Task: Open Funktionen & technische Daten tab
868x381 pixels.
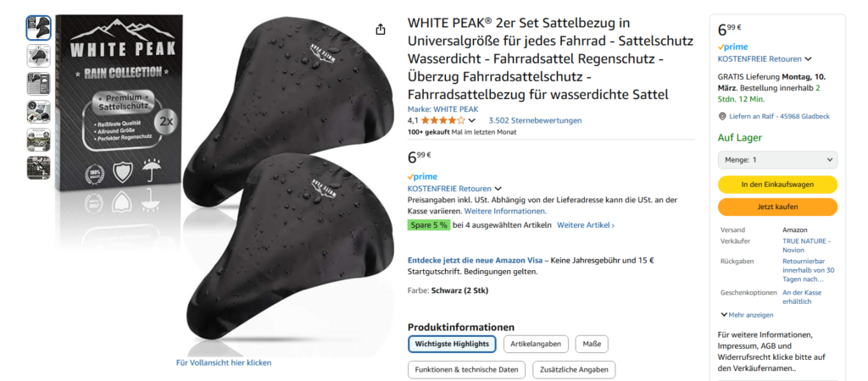Action: 467,370
